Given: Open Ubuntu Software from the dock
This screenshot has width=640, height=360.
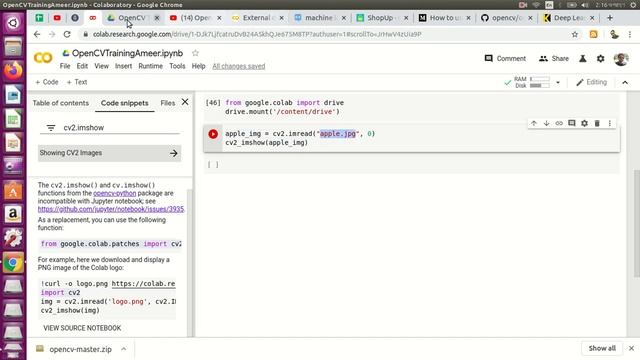Looking at the screenshot, I should 13,190.
